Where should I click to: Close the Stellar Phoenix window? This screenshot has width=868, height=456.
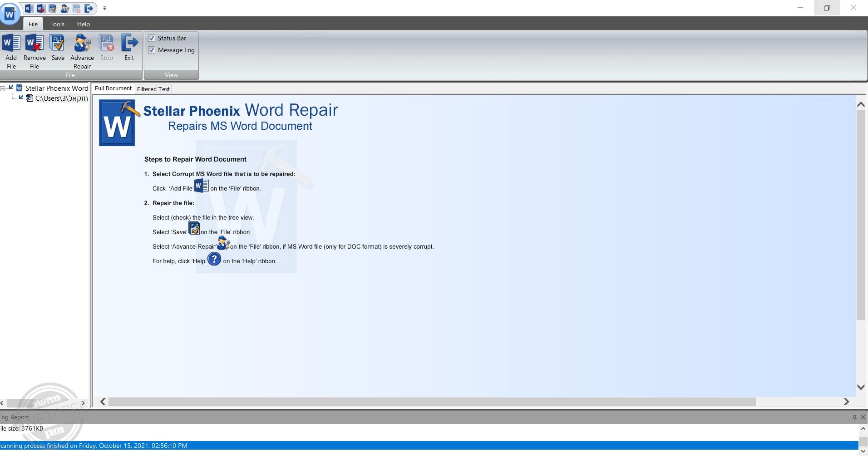tap(853, 8)
